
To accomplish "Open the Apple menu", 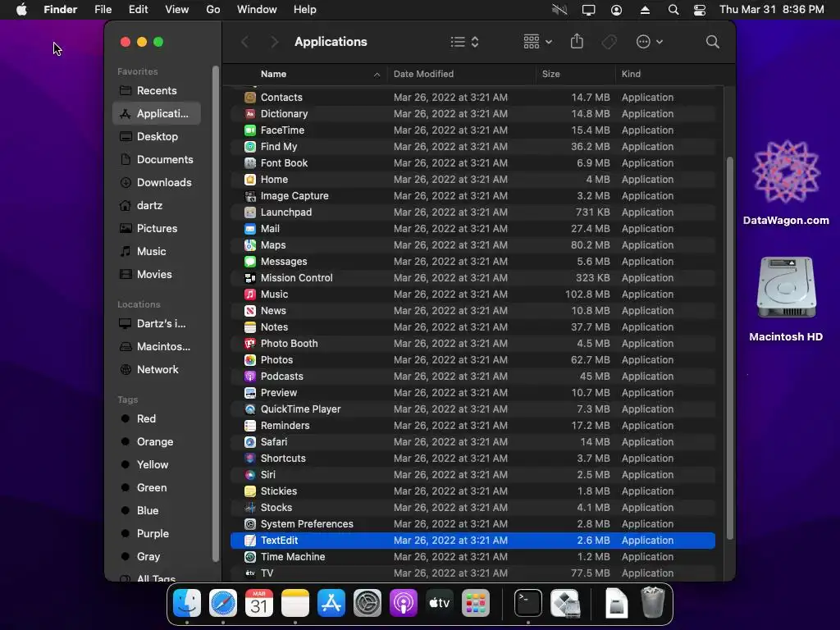I will pos(21,10).
